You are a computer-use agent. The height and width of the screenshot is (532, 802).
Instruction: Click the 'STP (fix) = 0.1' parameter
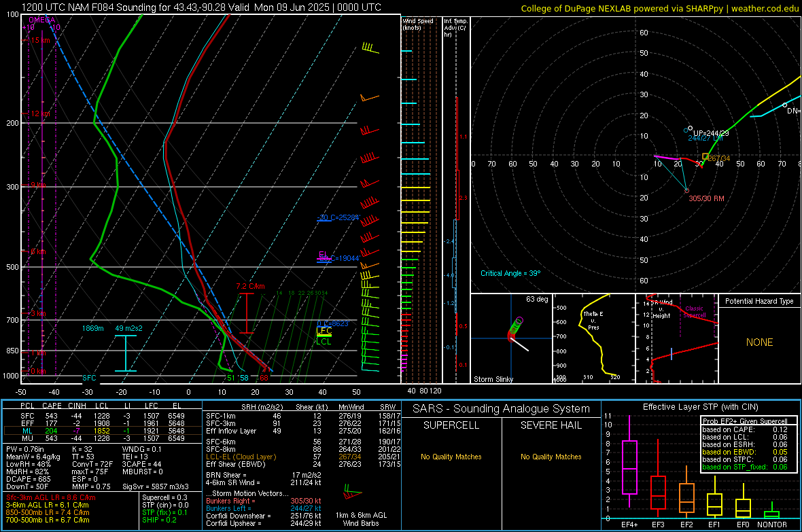click(164, 512)
